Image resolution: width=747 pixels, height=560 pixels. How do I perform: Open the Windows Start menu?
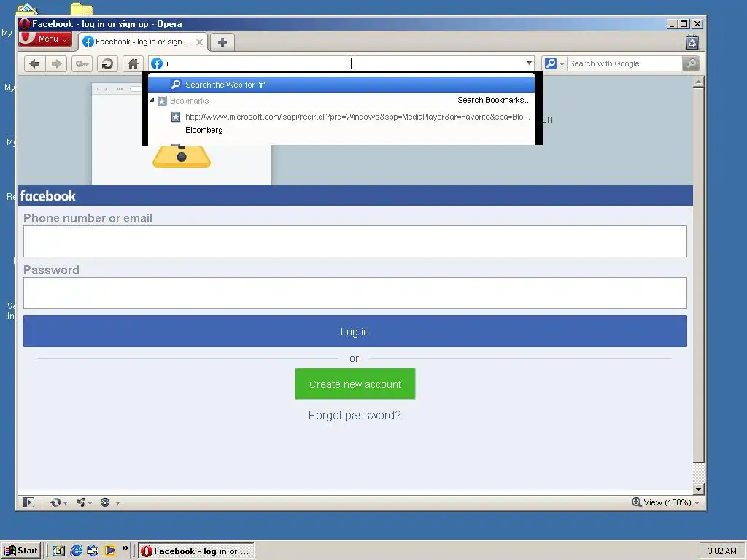tap(21, 551)
